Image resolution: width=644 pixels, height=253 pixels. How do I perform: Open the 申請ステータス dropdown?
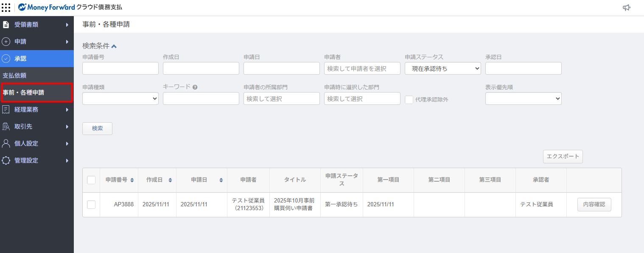click(442, 68)
